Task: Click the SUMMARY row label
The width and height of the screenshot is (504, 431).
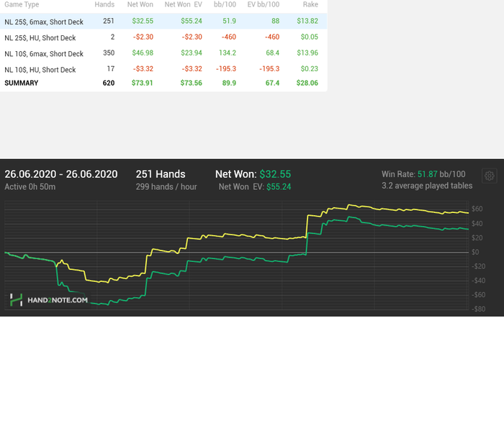Action: click(x=21, y=83)
